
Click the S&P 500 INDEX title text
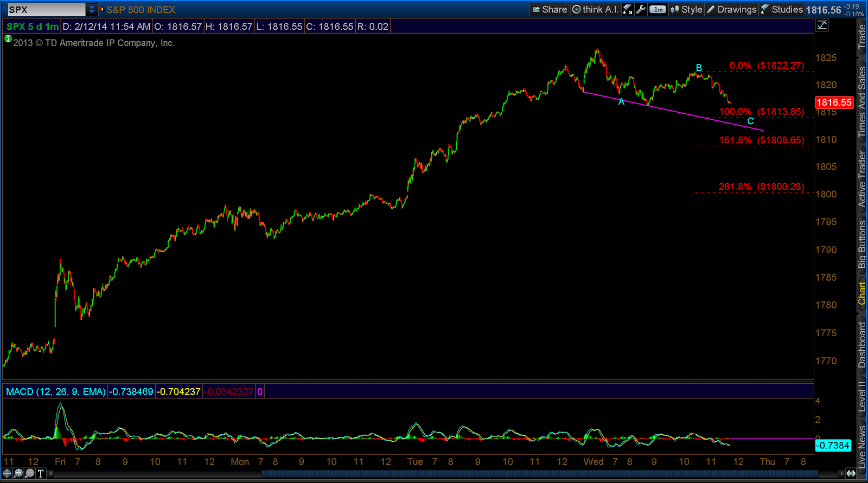[141, 10]
